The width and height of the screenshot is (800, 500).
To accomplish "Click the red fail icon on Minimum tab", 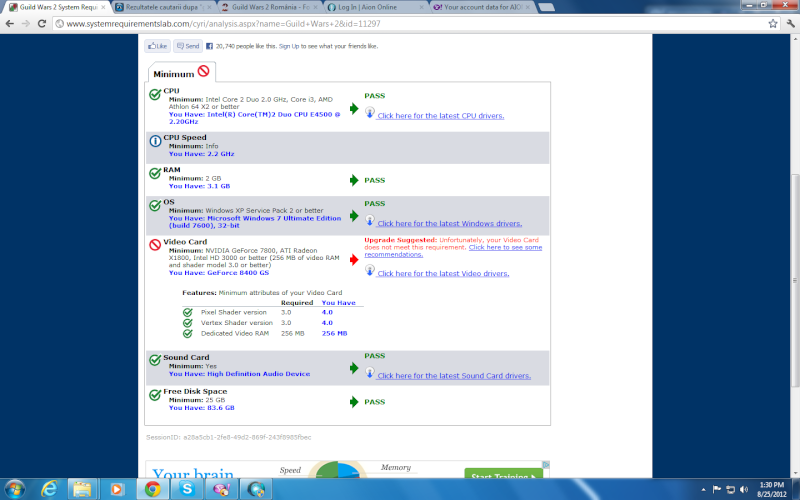I will [x=204, y=71].
